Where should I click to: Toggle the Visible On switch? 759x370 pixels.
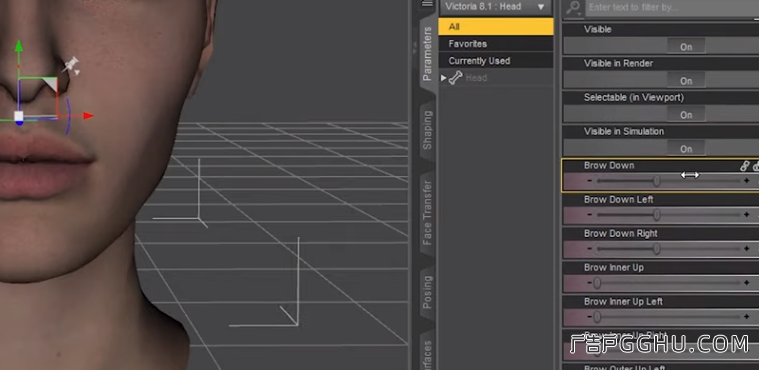[686, 46]
